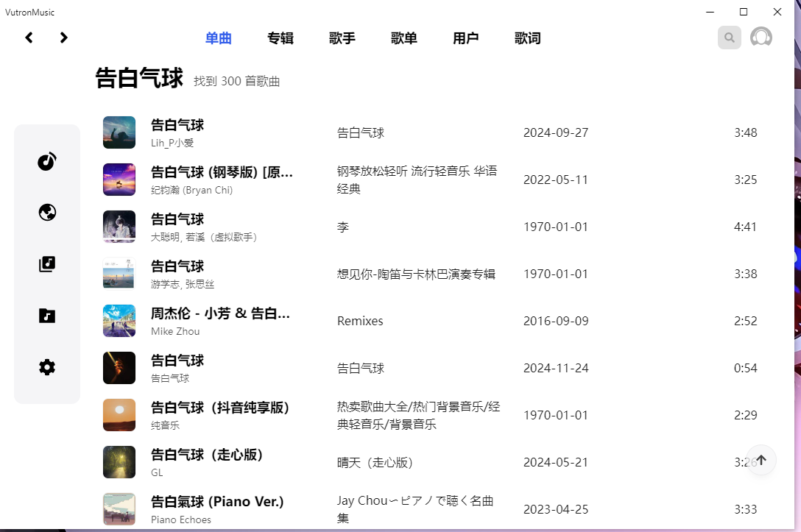Switch to the 单曲 tab

click(x=218, y=38)
